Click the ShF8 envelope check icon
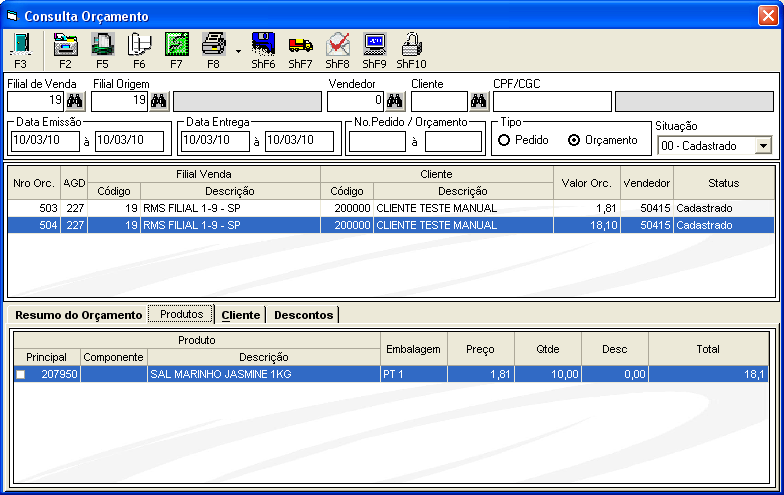784x495 pixels. click(338, 45)
